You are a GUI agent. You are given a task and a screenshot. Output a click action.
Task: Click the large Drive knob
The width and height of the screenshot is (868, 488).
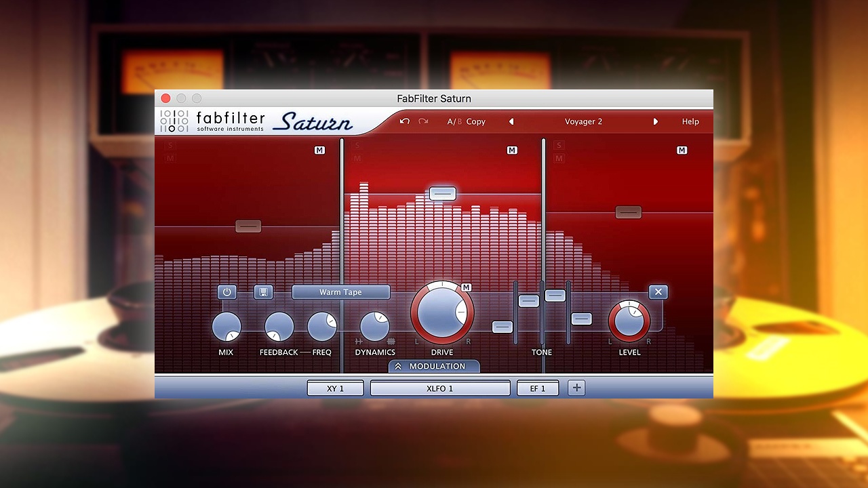442,313
